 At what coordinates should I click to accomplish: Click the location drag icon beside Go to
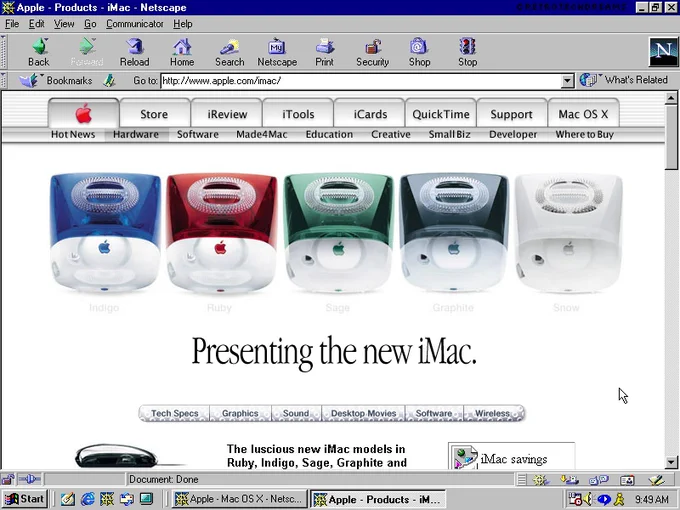[x=109, y=80]
